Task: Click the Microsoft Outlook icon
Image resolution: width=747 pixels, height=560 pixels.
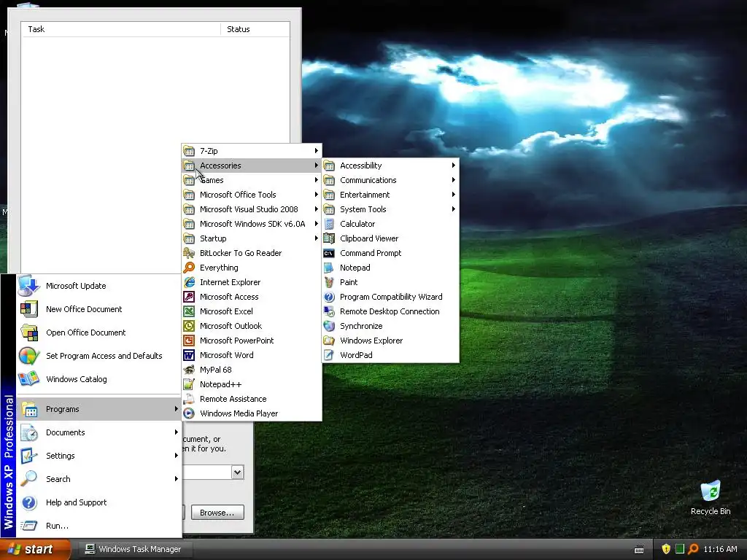Action: click(189, 326)
